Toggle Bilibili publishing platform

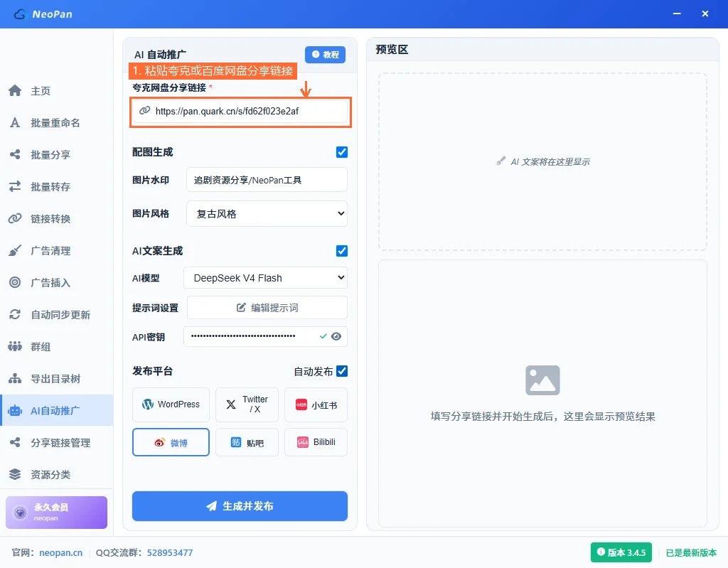(x=316, y=442)
